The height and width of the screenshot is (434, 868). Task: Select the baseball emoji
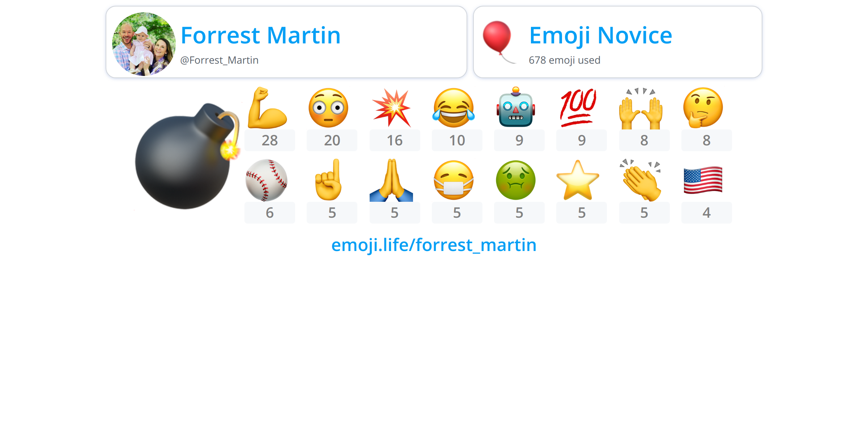[267, 180]
